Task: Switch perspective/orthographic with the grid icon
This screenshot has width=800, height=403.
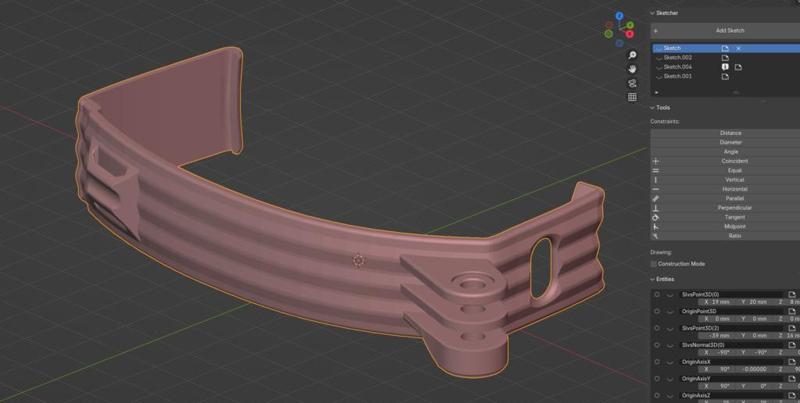Action: (x=633, y=97)
